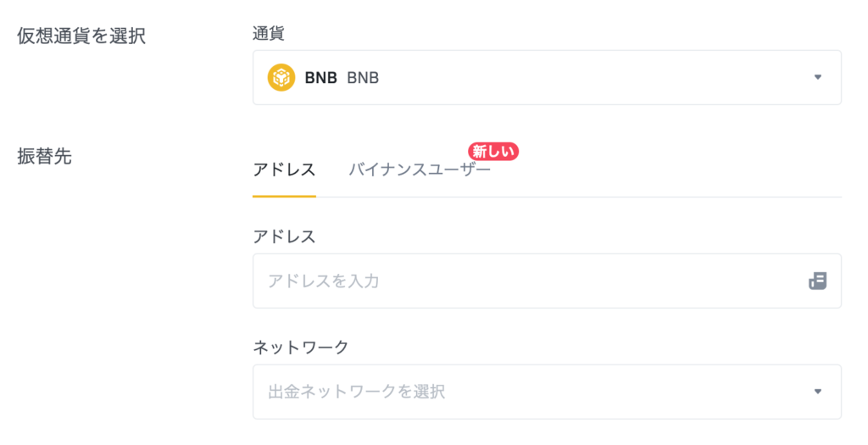Click the red 新しい badge
Screen dimensions: 868x445
coord(493,151)
